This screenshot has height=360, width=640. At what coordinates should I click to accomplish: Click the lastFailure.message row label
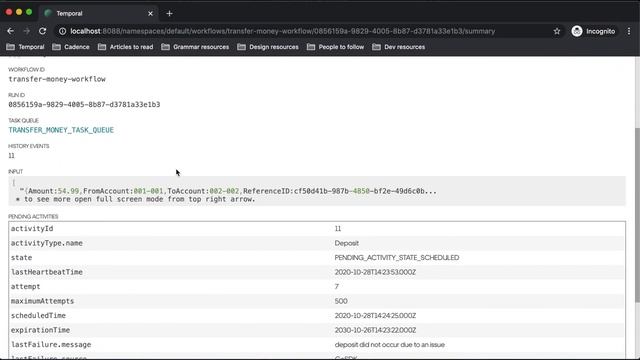pos(51,345)
